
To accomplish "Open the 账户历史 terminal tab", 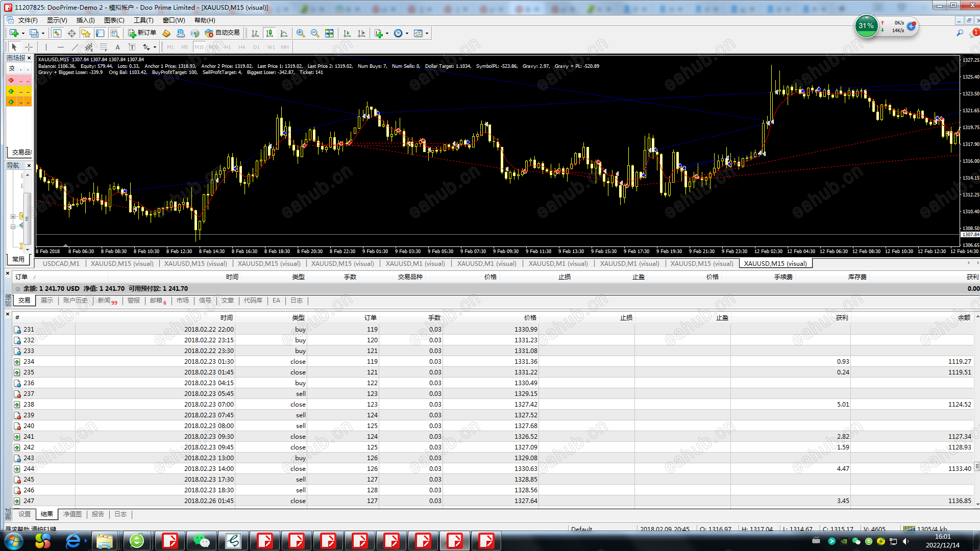I will (75, 300).
